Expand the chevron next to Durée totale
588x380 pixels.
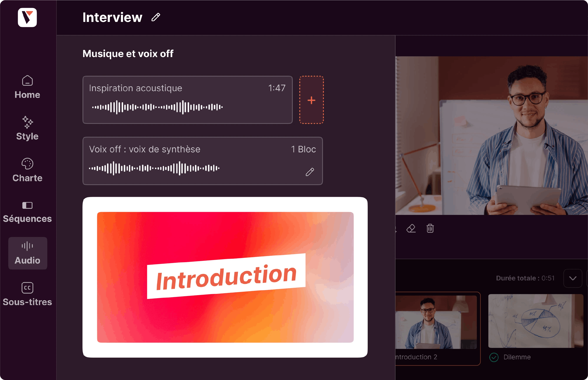tap(573, 278)
